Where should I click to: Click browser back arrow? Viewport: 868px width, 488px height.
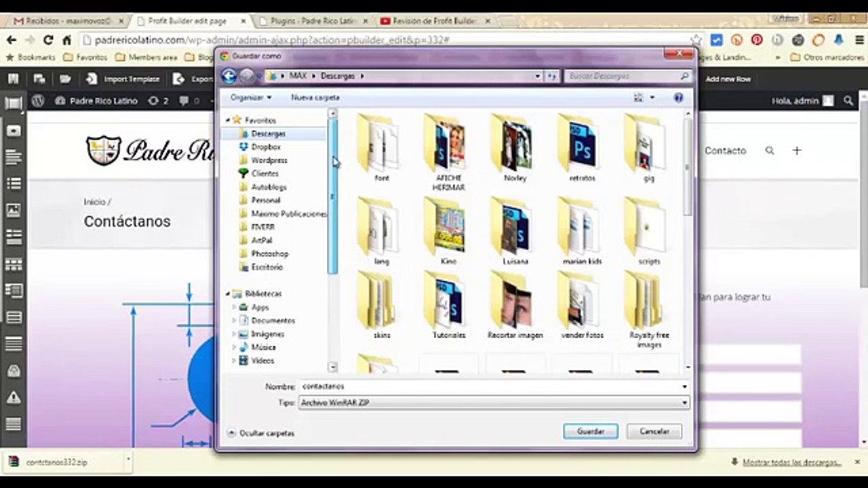coord(12,40)
